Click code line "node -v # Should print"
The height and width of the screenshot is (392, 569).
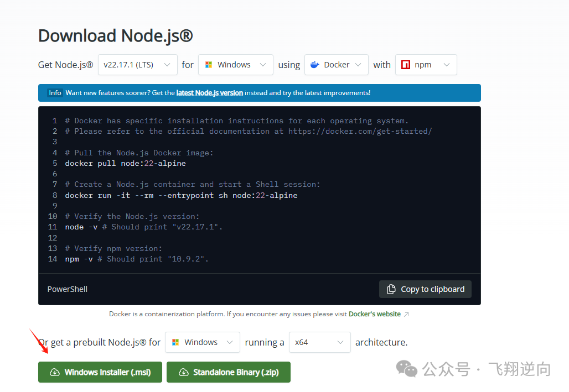144,227
